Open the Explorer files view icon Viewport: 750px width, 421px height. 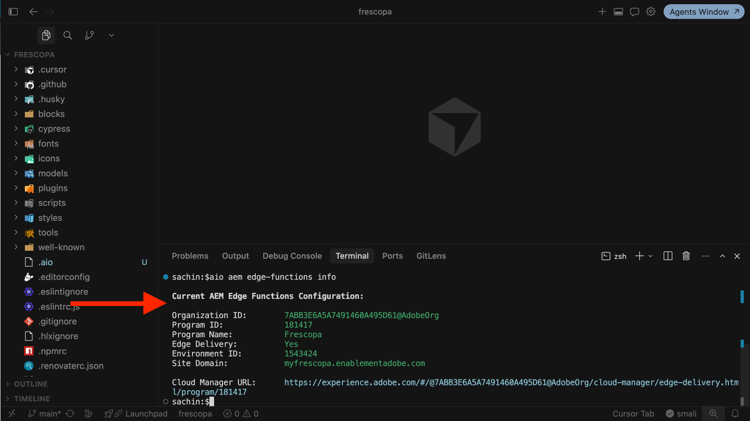46,35
